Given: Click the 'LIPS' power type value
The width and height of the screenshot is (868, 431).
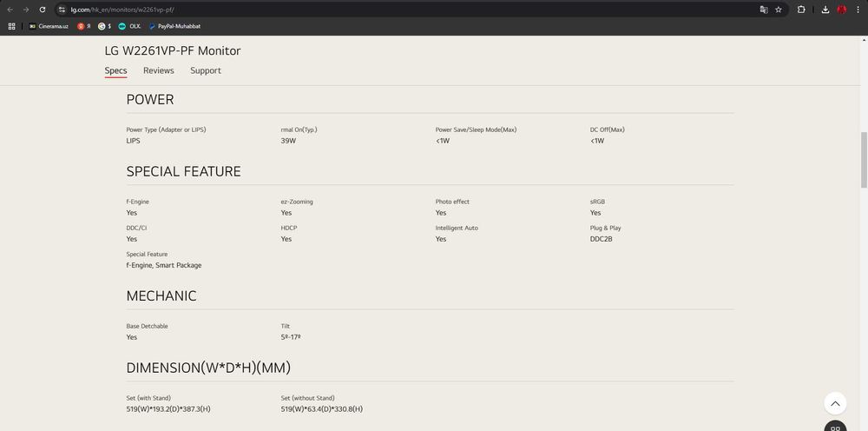Looking at the screenshot, I should point(133,141).
